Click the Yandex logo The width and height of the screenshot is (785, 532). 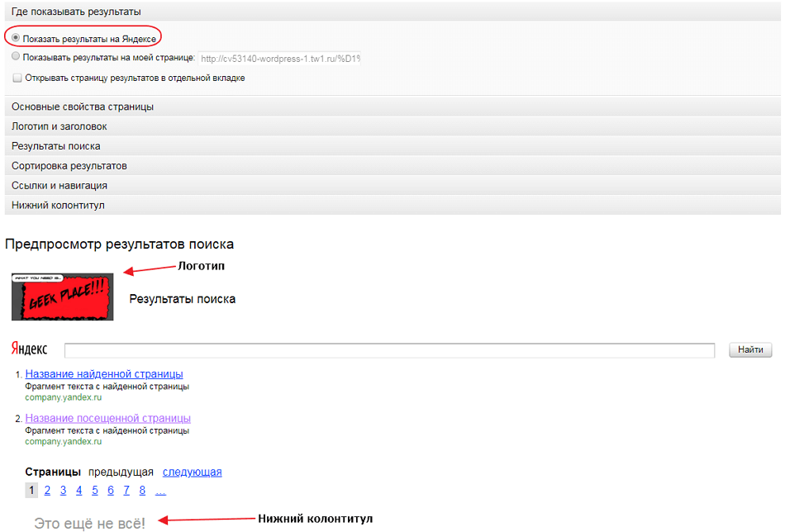pos(30,350)
